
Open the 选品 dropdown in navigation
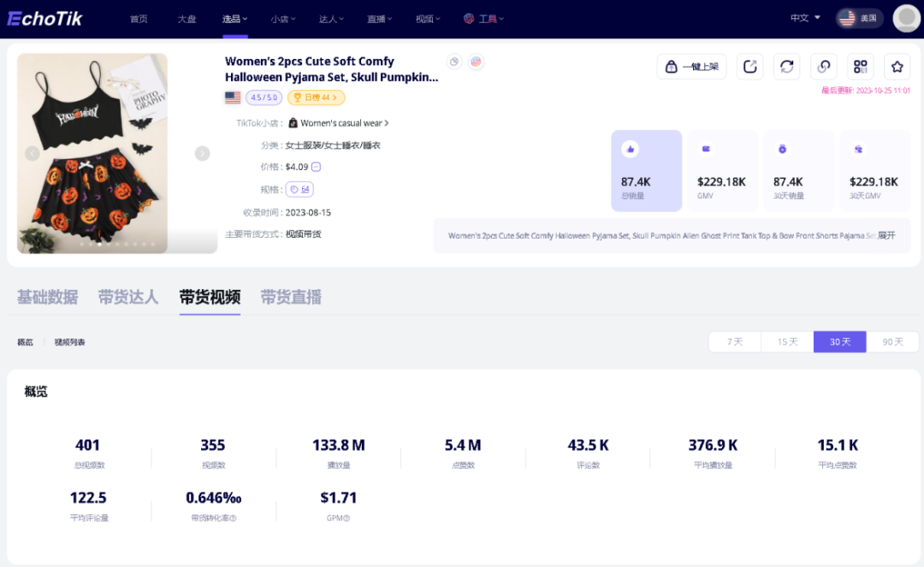click(x=234, y=18)
